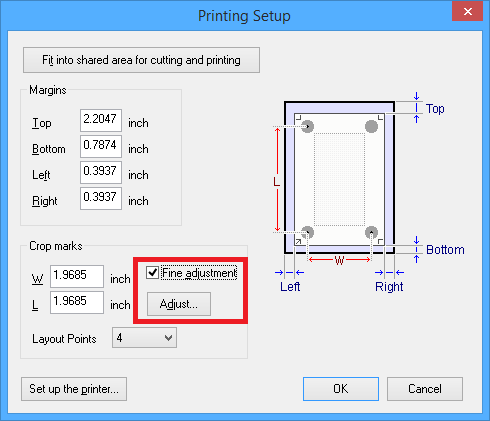The width and height of the screenshot is (490, 421).
Task: Click bottom-right crop mark circle in preview
Action: tap(371, 232)
